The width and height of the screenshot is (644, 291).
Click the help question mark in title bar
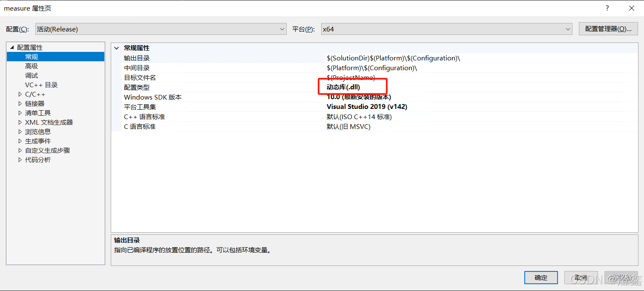coord(607,8)
